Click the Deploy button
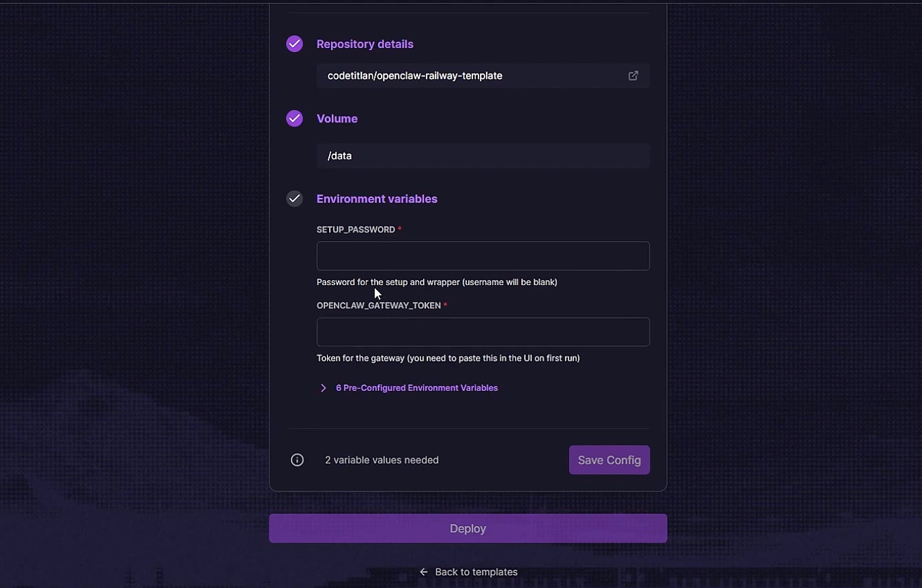This screenshot has height=588, width=922. click(x=468, y=528)
